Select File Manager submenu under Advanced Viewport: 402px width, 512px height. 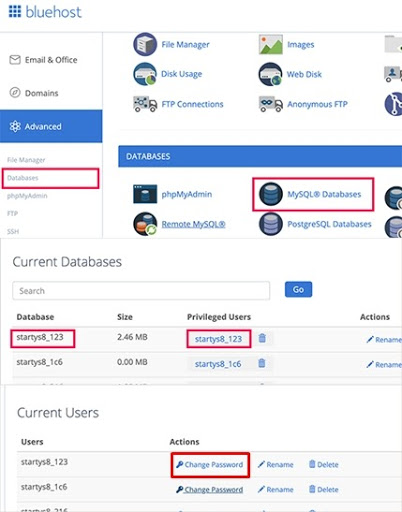(26, 160)
